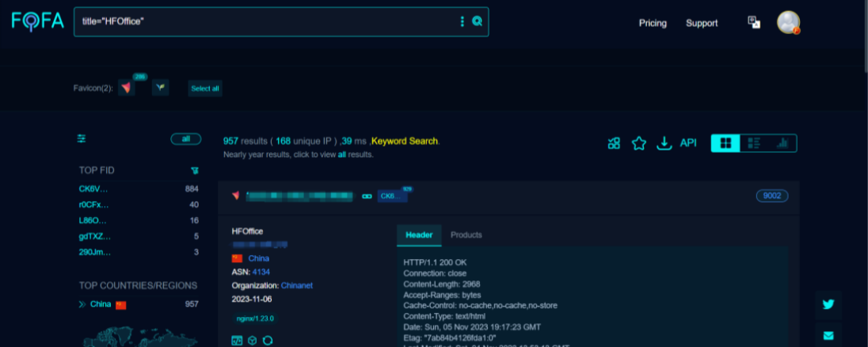Open the user avatar profile menu
868x347 pixels.
788,22
